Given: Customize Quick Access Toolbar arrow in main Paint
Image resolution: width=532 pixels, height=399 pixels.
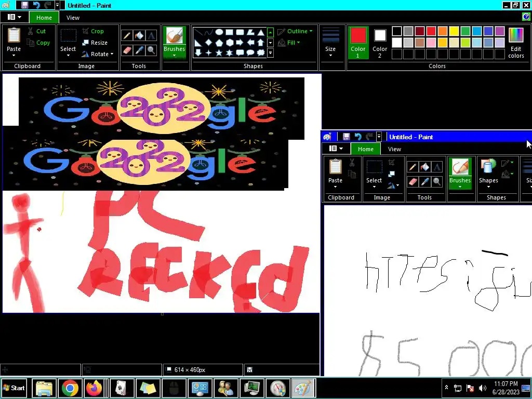Looking at the screenshot, I should (57, 5).
